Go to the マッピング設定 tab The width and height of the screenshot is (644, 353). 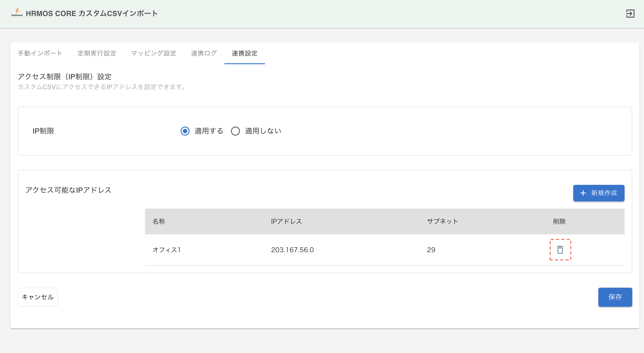click(x=153, y=53)
